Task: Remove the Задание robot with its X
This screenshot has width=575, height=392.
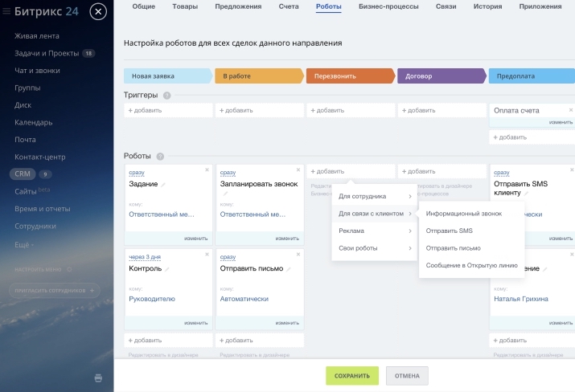Action: pos(207,169)
